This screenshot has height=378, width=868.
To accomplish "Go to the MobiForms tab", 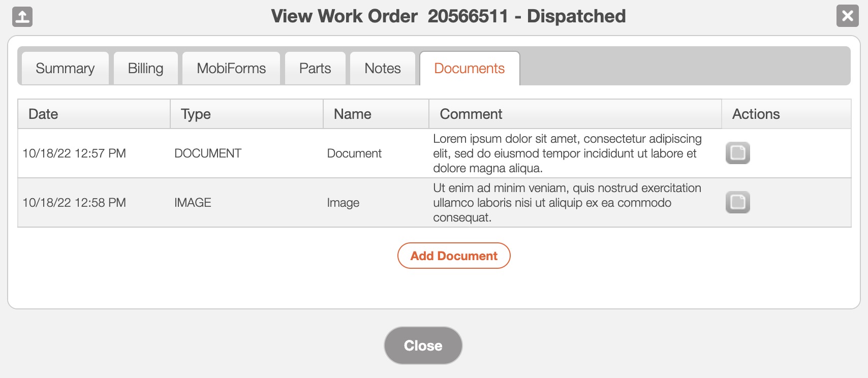I will click(231, 69).
